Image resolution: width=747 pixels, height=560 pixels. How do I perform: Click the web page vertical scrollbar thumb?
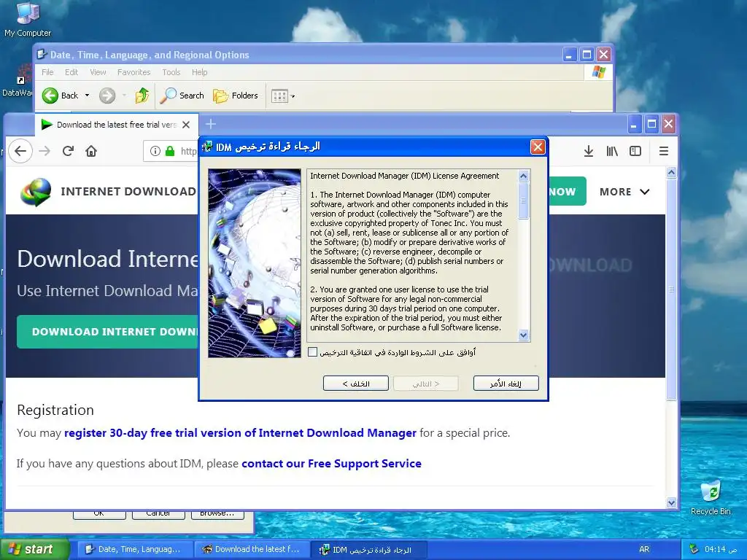click(671, 289)
